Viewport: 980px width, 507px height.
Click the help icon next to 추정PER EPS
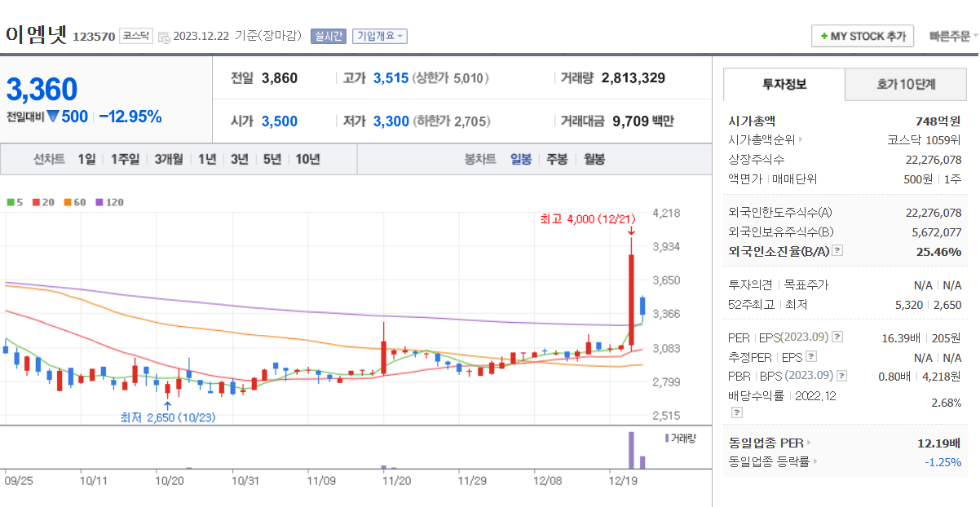(812, 357)
